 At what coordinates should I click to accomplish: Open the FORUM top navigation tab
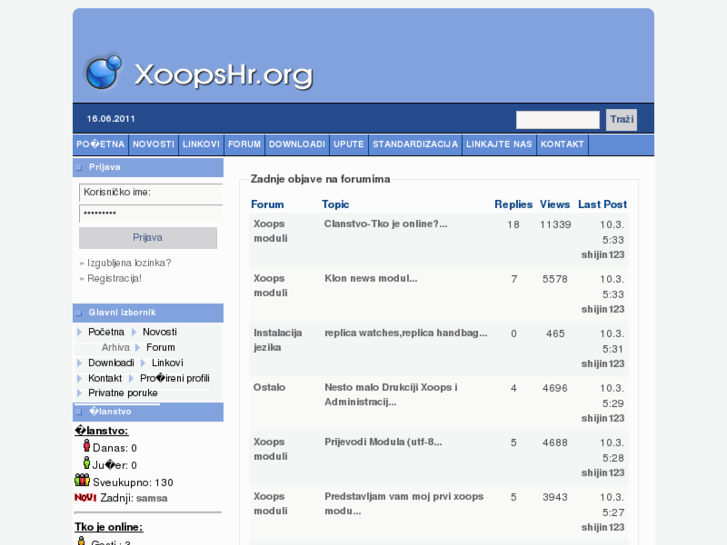click(x=244, y=144)
